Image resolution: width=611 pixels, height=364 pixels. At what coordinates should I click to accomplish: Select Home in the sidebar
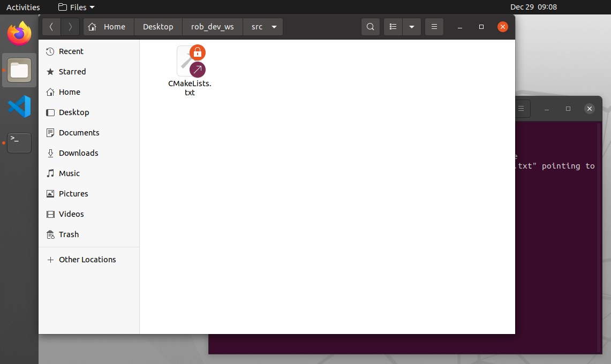click(x=89, y=92)
